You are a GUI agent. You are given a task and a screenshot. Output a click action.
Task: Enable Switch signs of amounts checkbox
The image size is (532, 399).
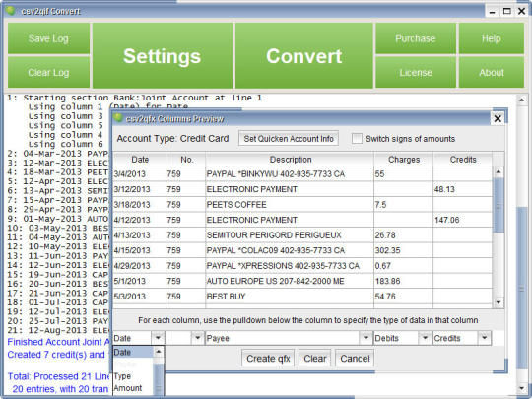[357, 139]
